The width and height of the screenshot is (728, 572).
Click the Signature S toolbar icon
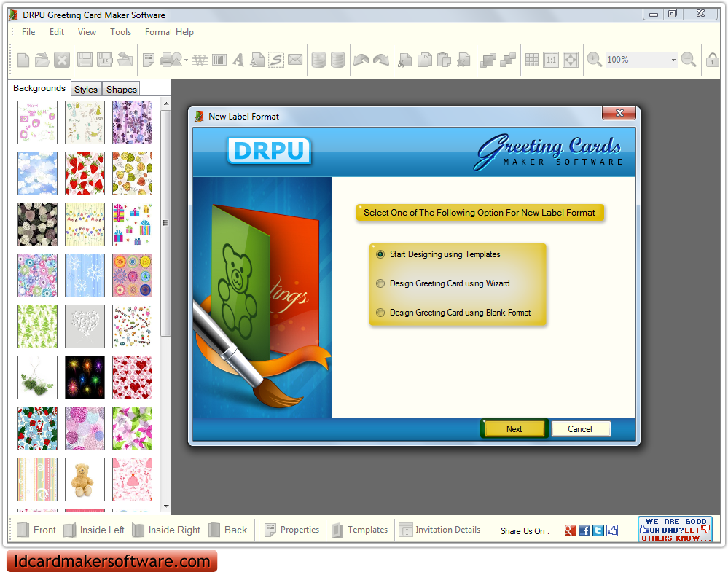(275, 60)
